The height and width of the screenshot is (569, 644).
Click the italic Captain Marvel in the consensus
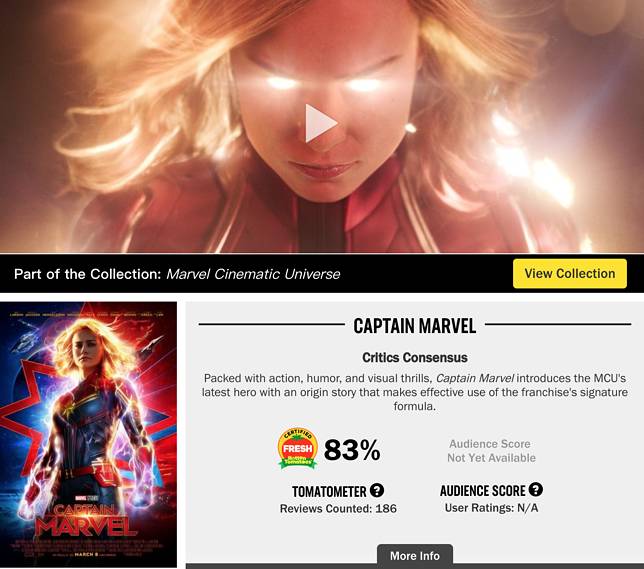tap(474, 378)
